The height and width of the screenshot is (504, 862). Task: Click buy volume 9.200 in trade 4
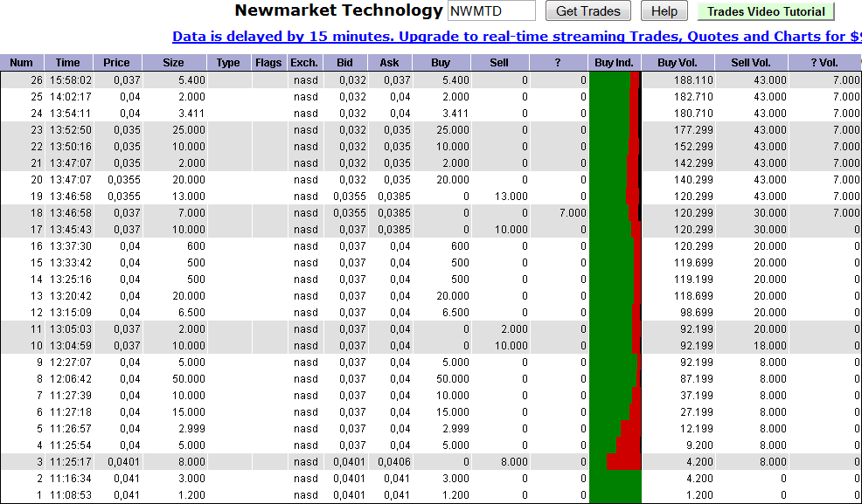click(699, 445)
